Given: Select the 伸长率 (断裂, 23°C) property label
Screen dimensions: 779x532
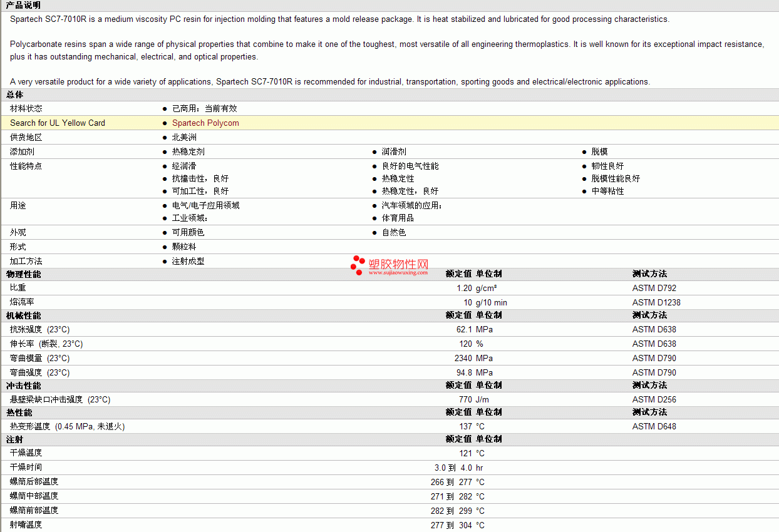Looking at the screenshot, I should tap(46, 344).
